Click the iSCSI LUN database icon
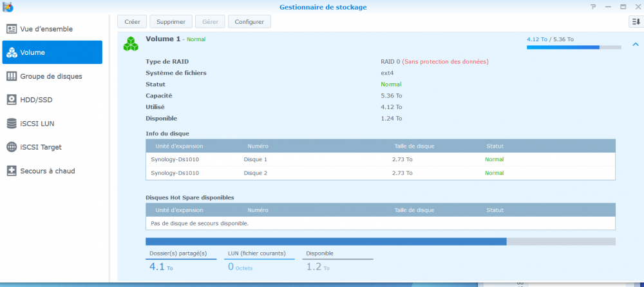This screenshot has height=287, width=644. tap(12, 123)
